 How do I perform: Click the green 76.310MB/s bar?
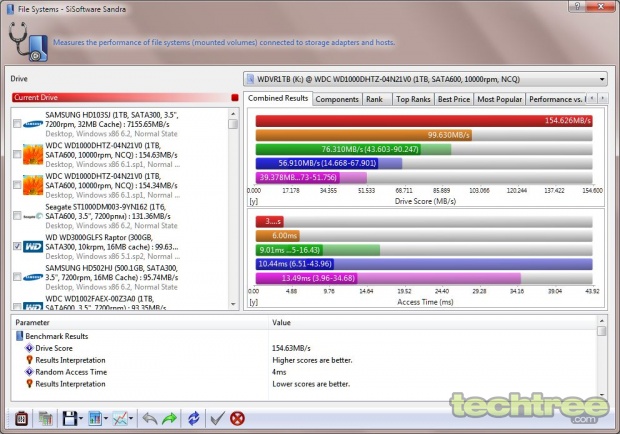coord(338,149)
